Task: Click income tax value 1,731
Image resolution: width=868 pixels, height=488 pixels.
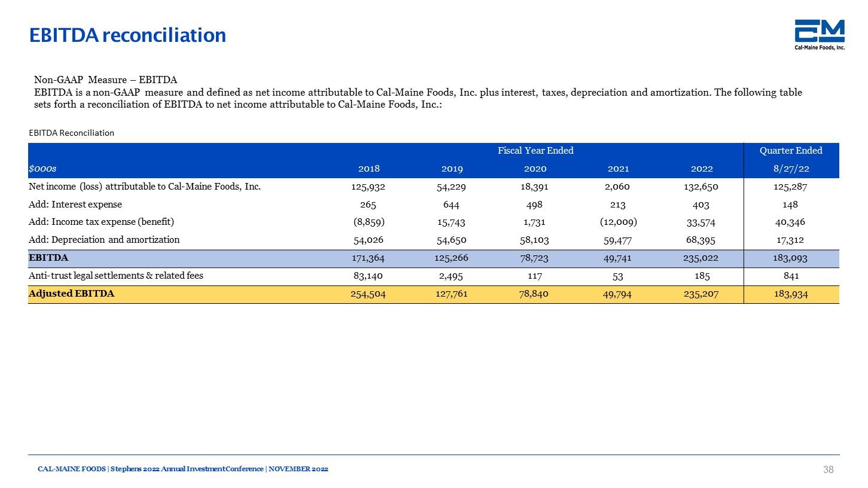Action: [535, 222]
